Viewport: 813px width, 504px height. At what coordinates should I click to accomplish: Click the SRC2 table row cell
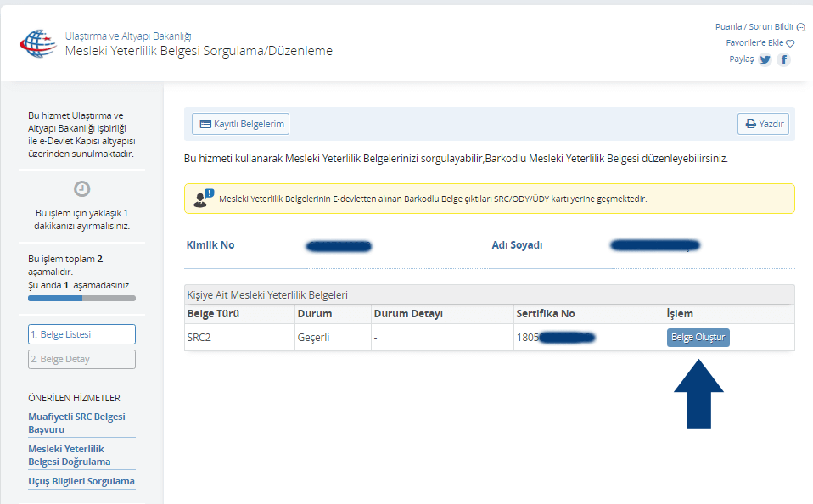[201, 337]
